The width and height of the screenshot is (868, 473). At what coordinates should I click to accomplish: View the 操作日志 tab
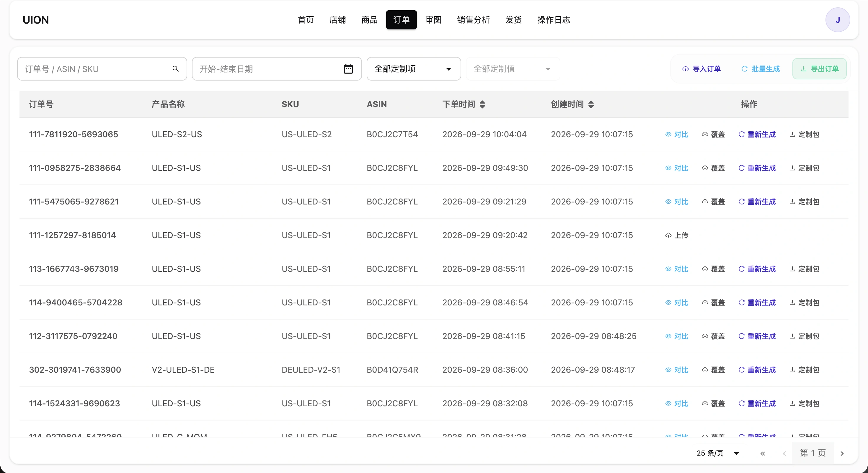coord(554,20)
